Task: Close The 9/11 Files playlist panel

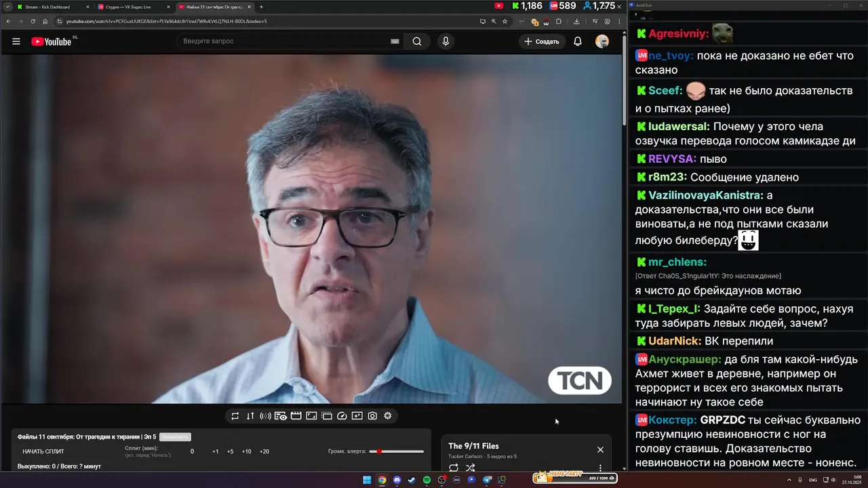Action: click(600, 450)
